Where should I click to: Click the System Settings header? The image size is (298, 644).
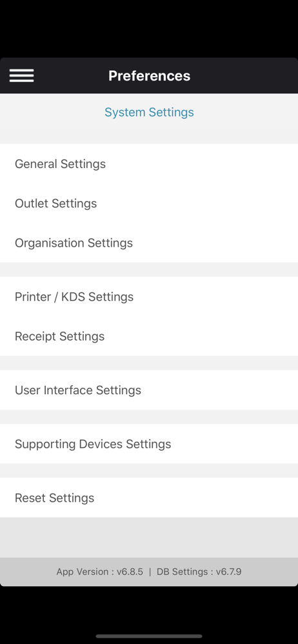pos(149,112)
